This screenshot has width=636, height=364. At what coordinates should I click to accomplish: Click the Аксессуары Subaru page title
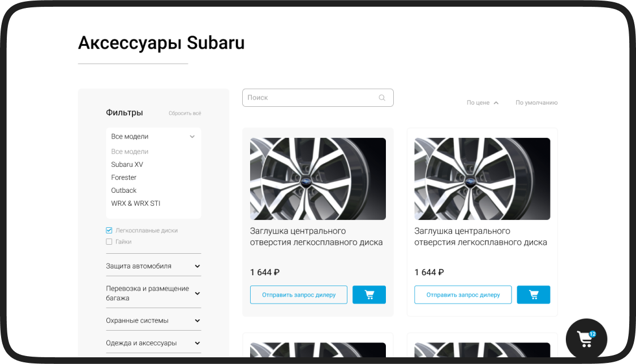tap(161, 44)
